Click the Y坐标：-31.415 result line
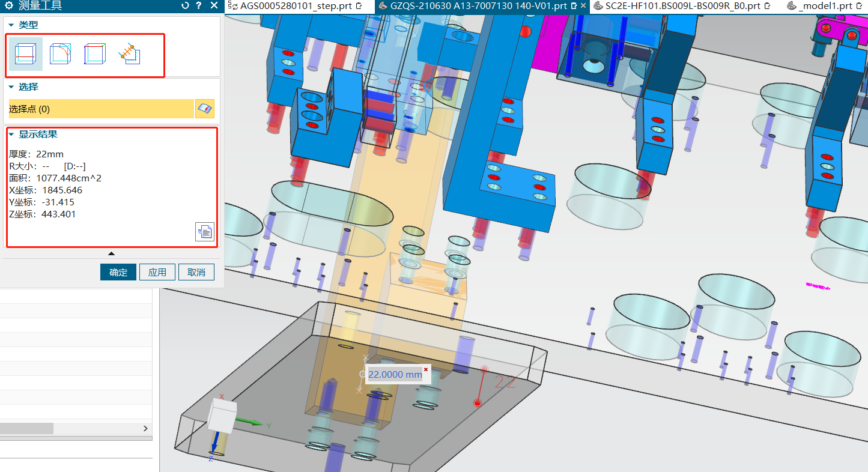Viewport: 868px width, 472px height. point(42,202)
